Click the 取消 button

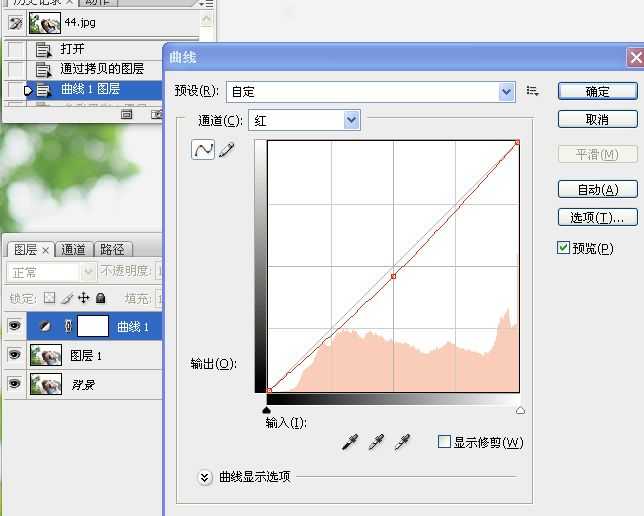click(x=598, y=120)
